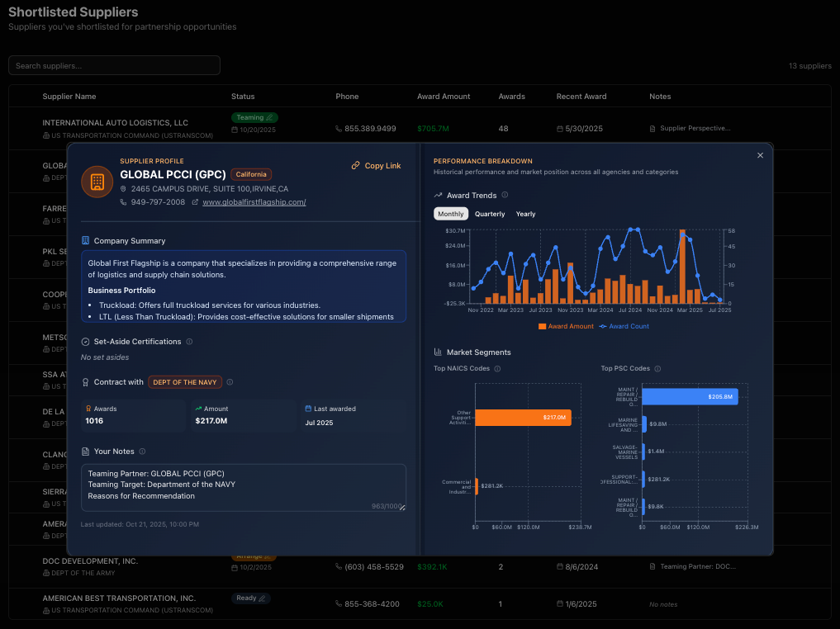Edit Ready status for American Best Transportation
The image size is (840, 629).
[251, 598]
